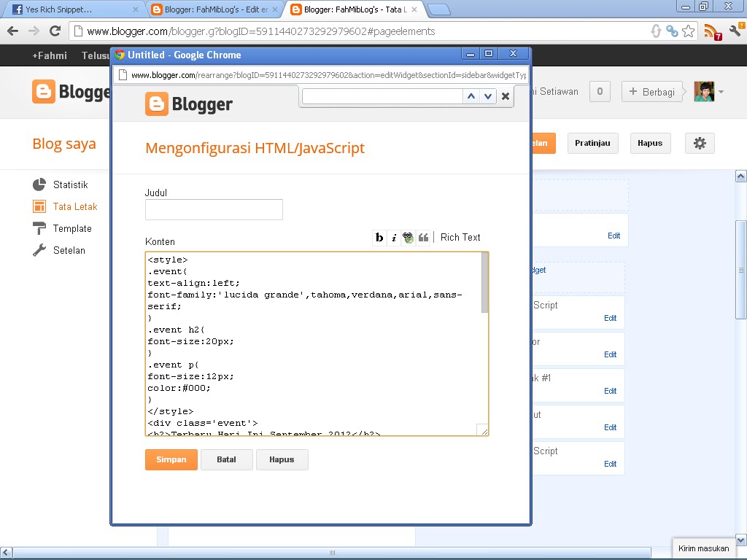The width and height of the screenshot is (747, 560).
Task: Click the vertical scrollbar up arrow
Action: pyautogui.click(x=741, y=176)
